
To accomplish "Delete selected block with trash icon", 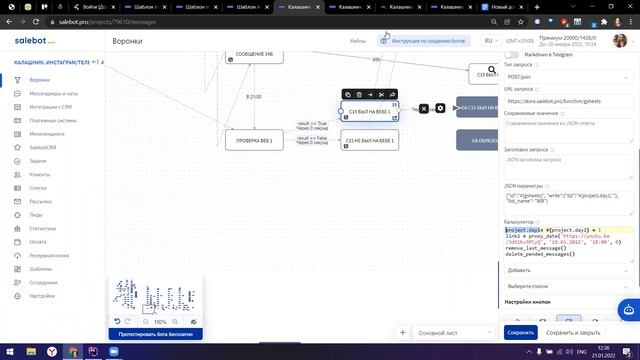I will click(x=359, y=95).
